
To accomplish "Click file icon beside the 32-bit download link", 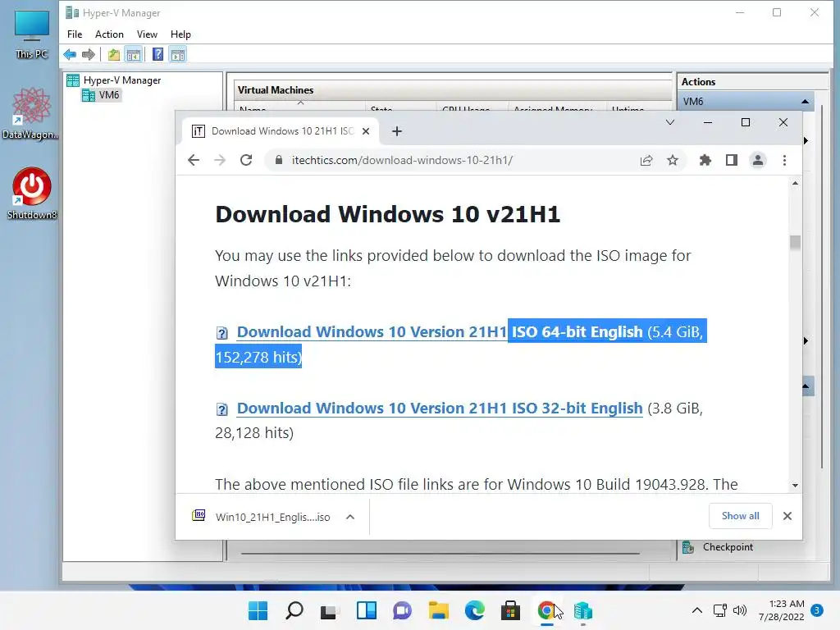I will tap(221, 410).
